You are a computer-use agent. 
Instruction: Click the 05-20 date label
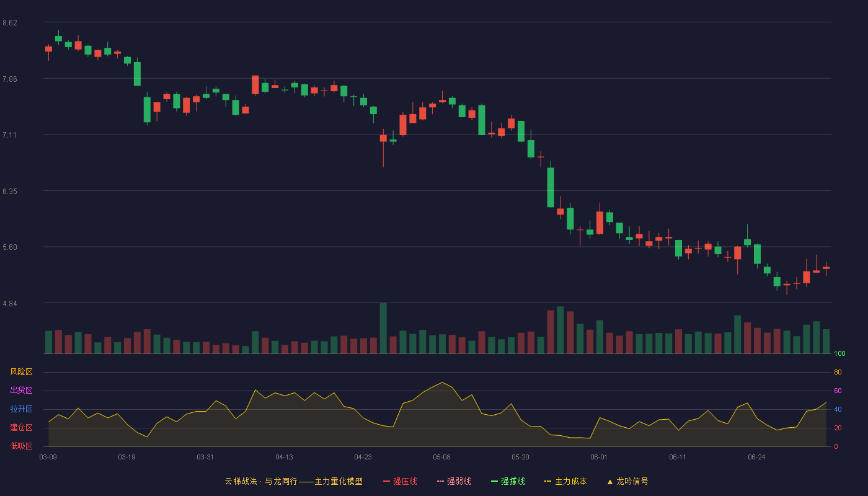520,457
